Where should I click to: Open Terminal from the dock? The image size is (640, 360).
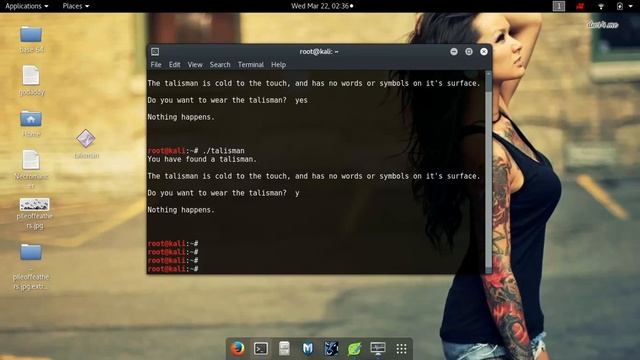(261, 349)
